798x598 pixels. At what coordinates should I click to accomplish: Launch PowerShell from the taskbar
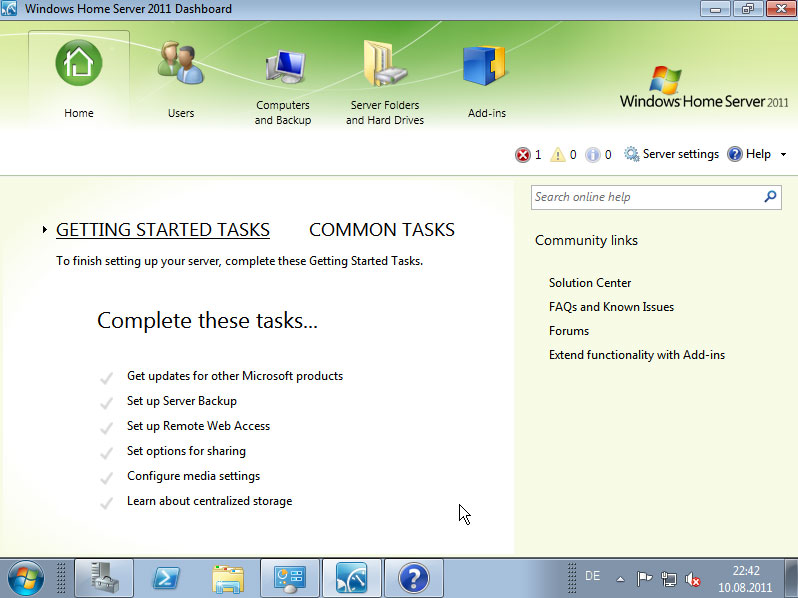166,578
